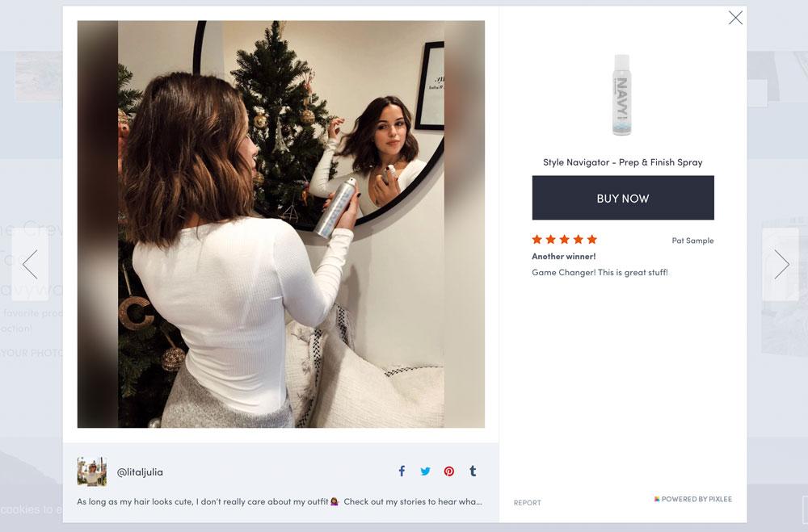Open Style Navigator Prep & Finish Spray title
Screen dimensions: 808x532
point(622,162)
